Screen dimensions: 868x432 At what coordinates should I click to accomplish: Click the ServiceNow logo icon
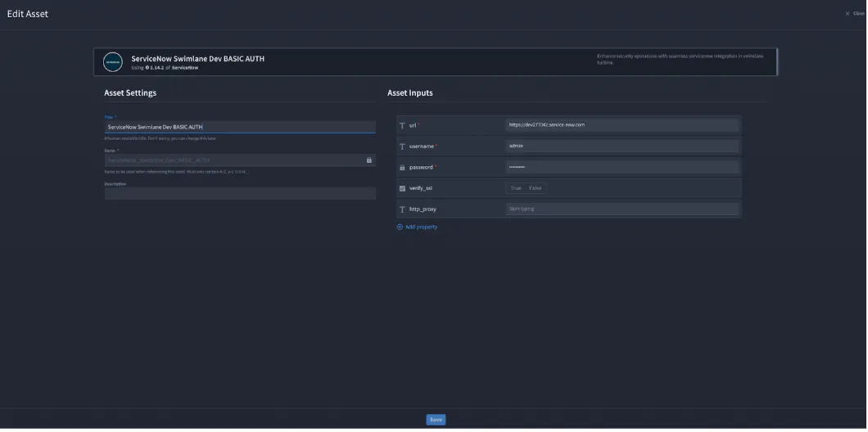[112, 62]
